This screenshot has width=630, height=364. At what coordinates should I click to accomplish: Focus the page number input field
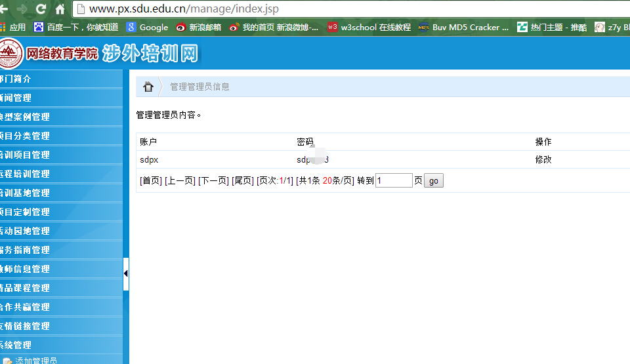pos(394,180)
